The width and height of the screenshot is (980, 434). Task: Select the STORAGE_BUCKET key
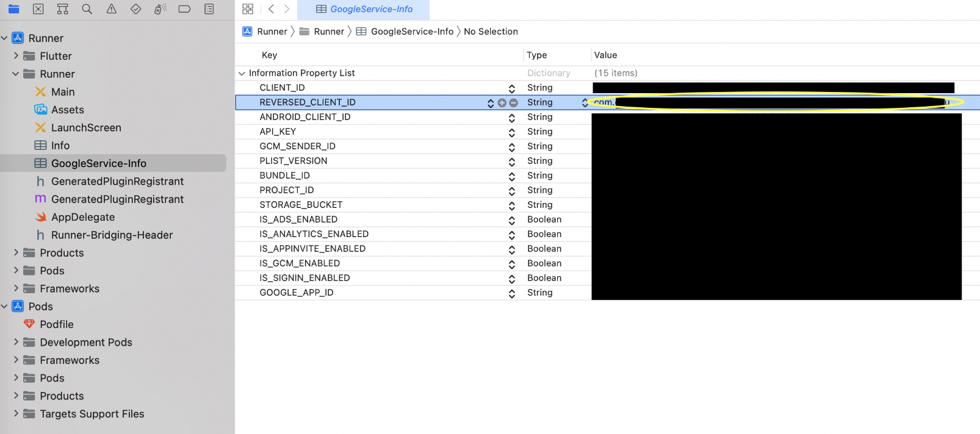pyautogui.click(x=301, y=205)
